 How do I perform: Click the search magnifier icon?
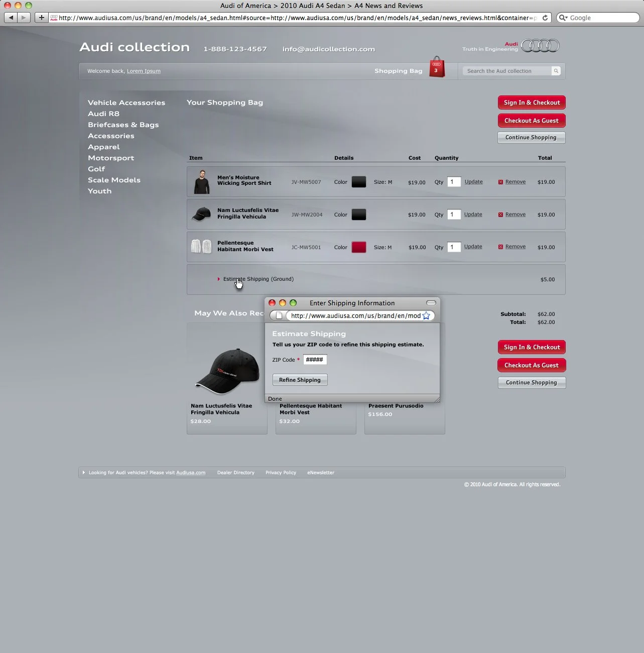[x=556, y=71]
